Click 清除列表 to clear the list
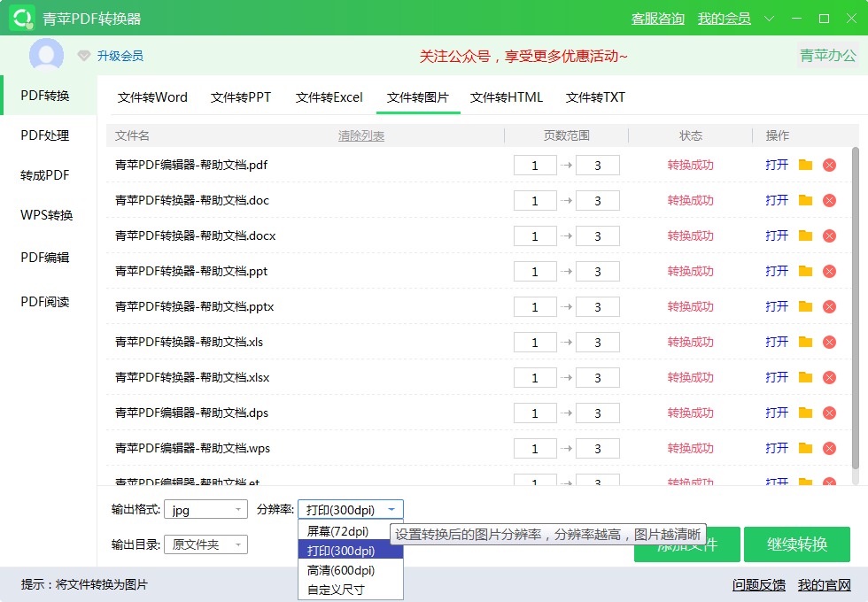Image resolution: width=868 pixels, height=602 pixels. (361, 135)
